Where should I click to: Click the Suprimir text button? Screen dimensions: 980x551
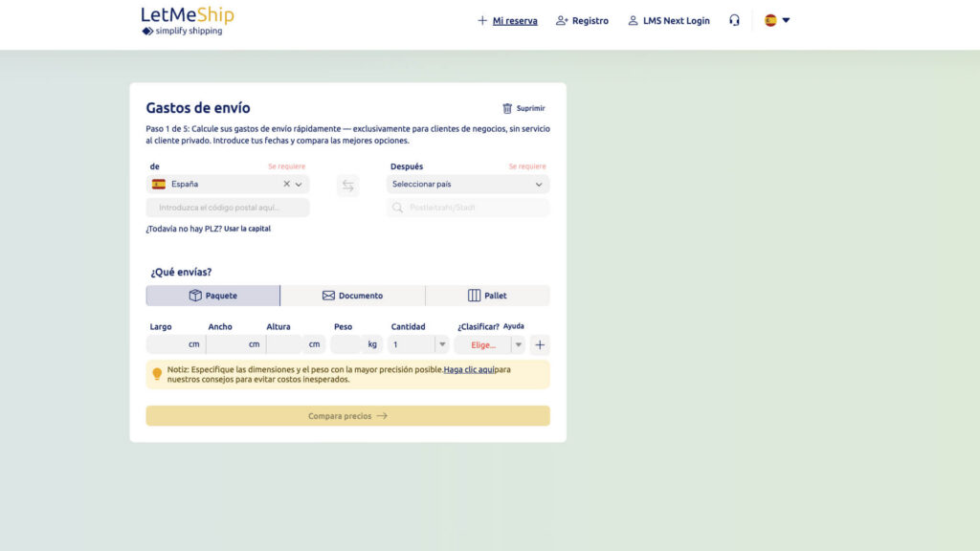tap(530, 109)
